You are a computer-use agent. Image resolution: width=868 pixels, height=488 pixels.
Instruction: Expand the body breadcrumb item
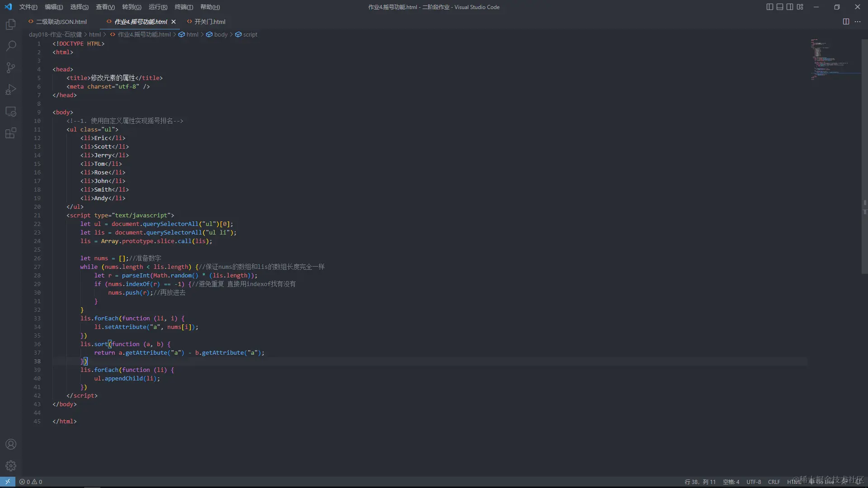[217, 34]
